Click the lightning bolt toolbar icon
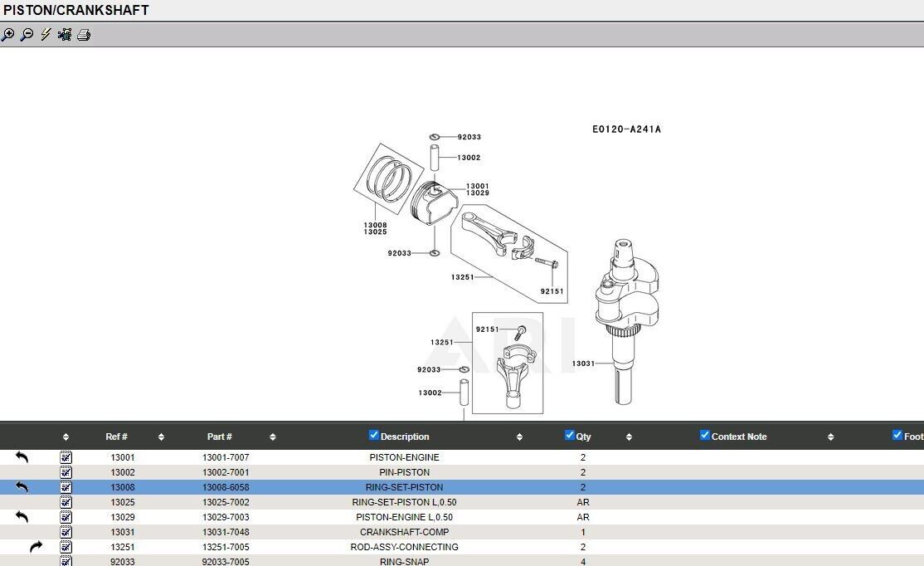Screen dimensions: 924x566 click(x=46, y=35)
